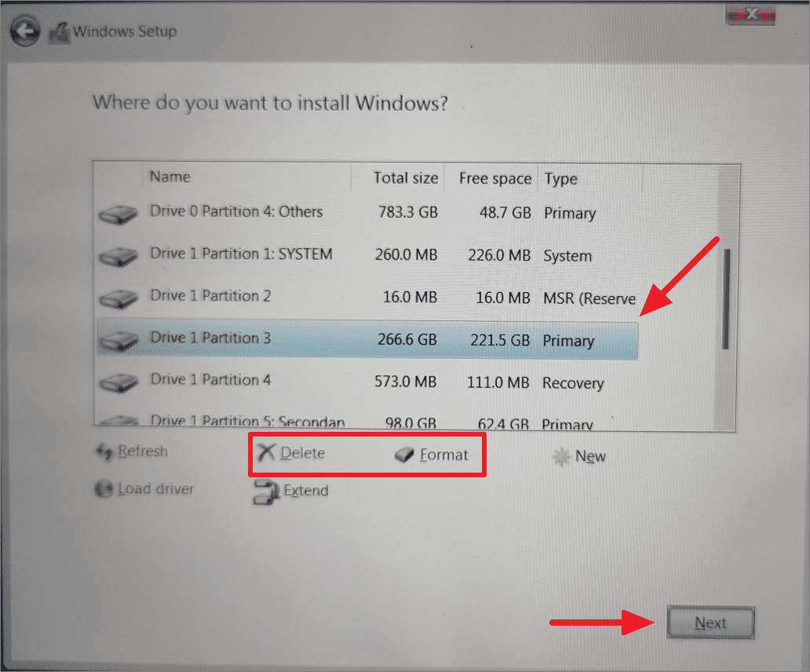Viewport: 810px width, 672px height.
Task: Click the 221.5 GB free space value
Action: [x=500, y=341]
